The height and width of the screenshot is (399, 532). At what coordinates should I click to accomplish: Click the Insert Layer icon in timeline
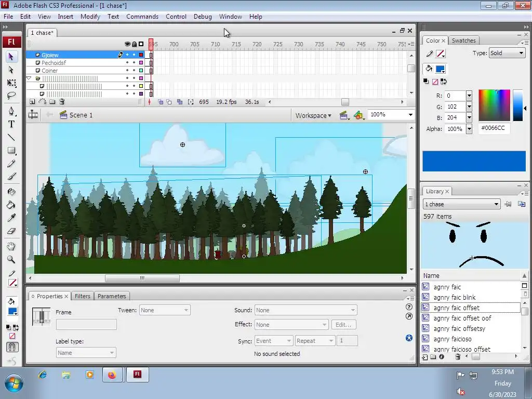coord(32,101)
